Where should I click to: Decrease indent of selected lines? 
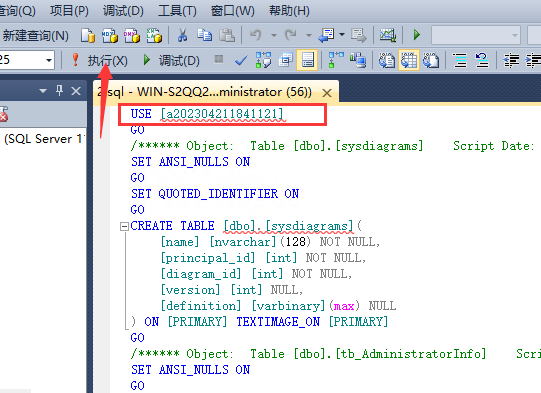click(511, 61)
